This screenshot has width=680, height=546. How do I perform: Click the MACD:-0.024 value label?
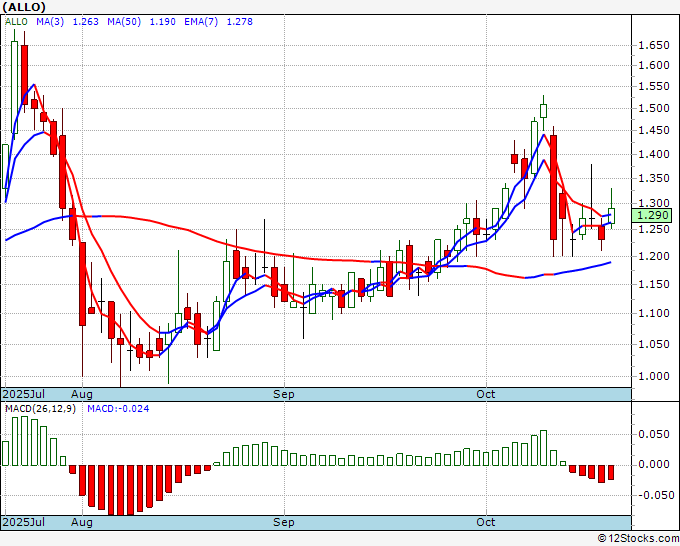[x=118, y=409]
